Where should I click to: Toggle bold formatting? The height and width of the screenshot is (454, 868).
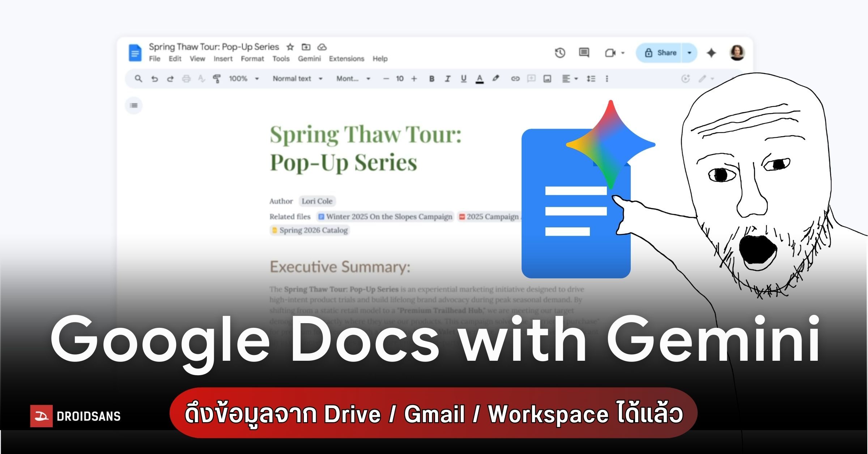431,79
